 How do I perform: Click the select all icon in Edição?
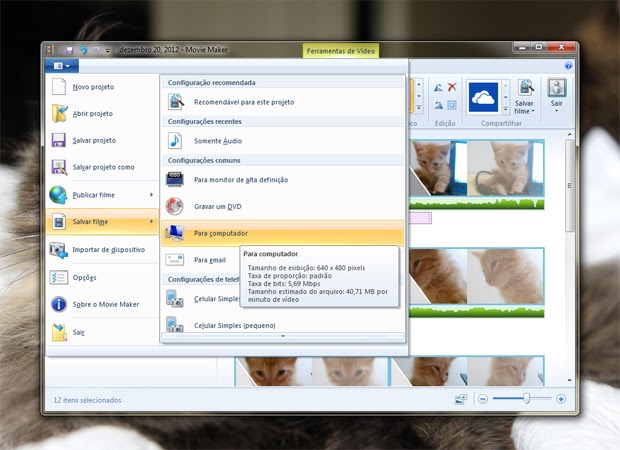452,105
